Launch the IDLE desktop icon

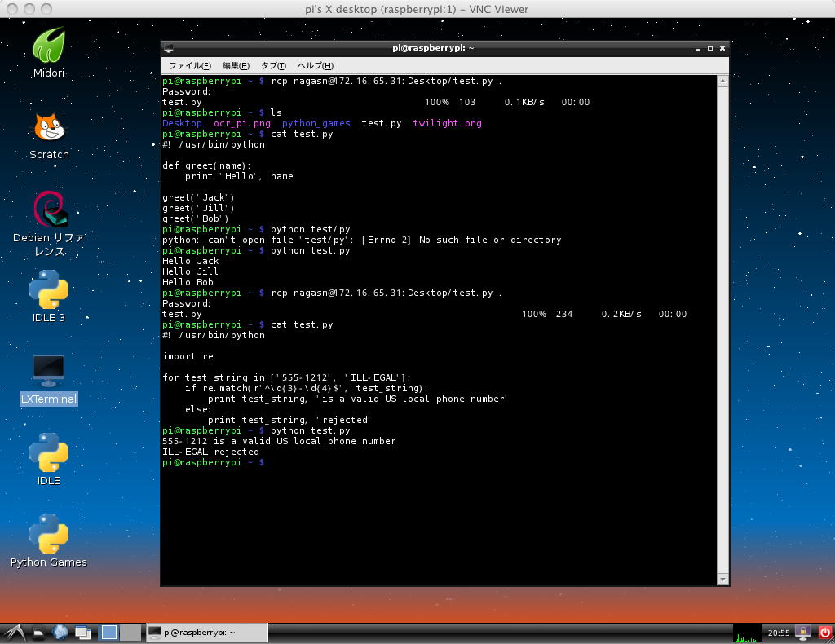click(x=48, y=459)
